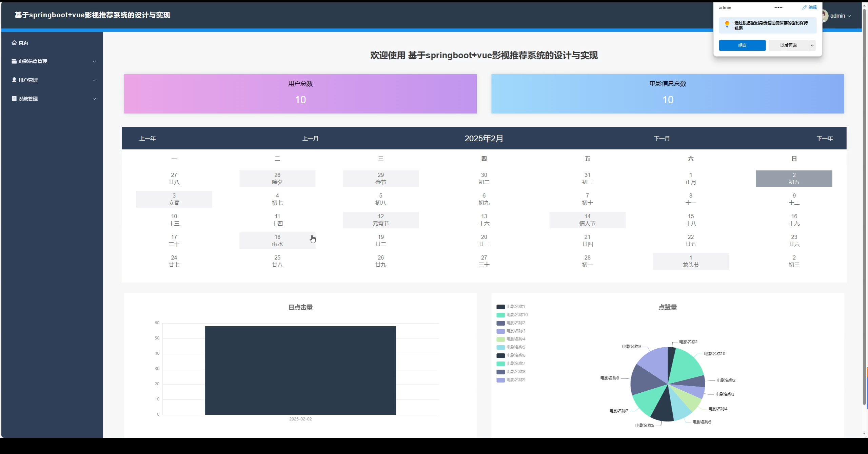Go to 上一月 in calendar header
Screen dimensions: 868x454
310,139
